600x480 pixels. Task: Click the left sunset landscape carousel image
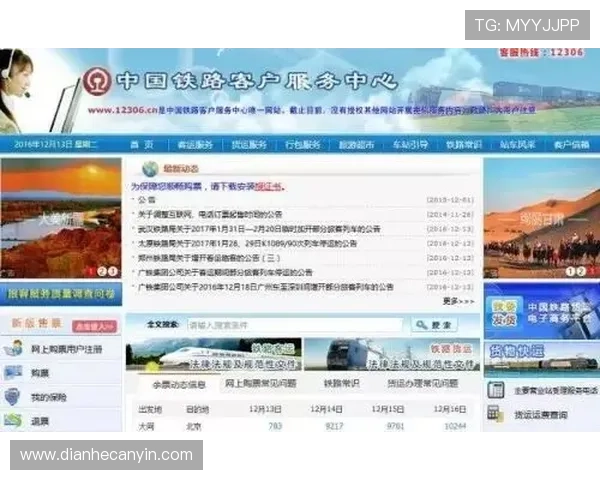pyautogui.click(x=61, y=218)
